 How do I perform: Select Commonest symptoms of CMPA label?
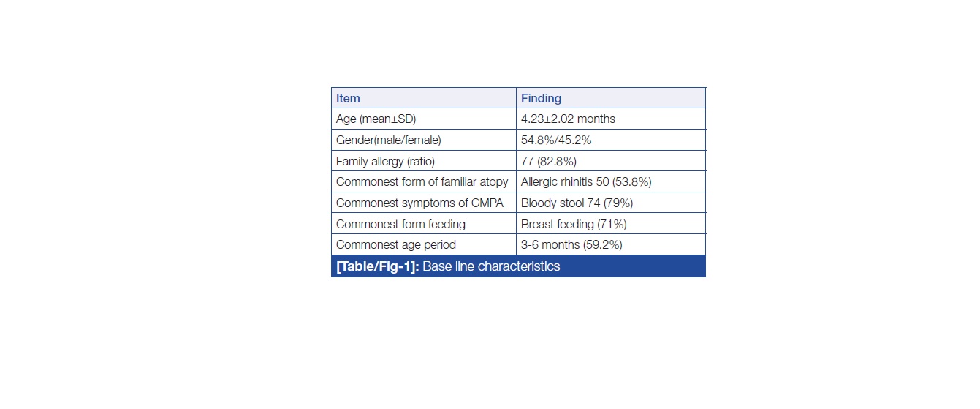pyautogui.click(x=419, y=203)
